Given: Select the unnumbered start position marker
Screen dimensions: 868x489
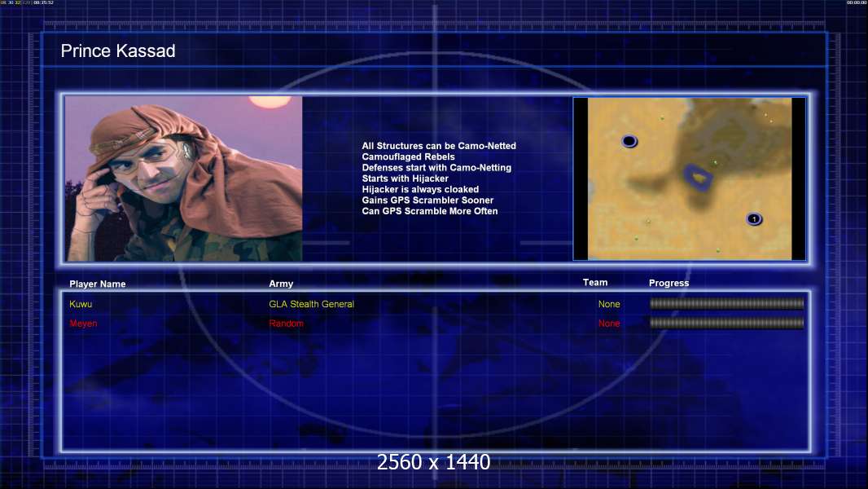Looking at the screenshot, I should [629, 141].
